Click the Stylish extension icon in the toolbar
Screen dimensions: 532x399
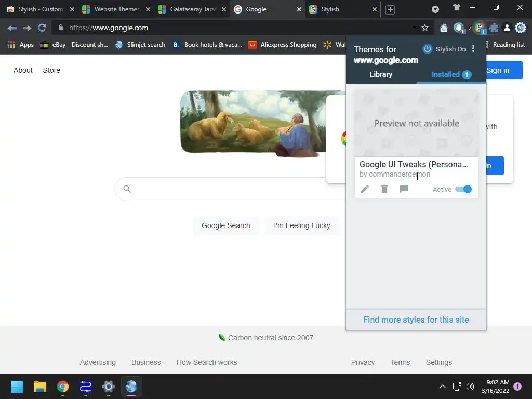[x=480, y=28]
